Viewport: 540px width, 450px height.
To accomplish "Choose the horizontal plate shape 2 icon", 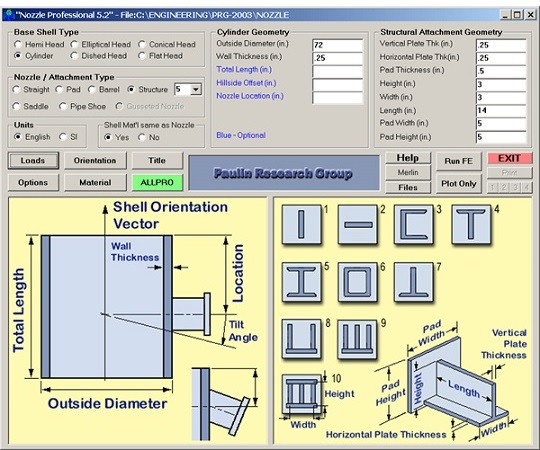I will point(358,224).
